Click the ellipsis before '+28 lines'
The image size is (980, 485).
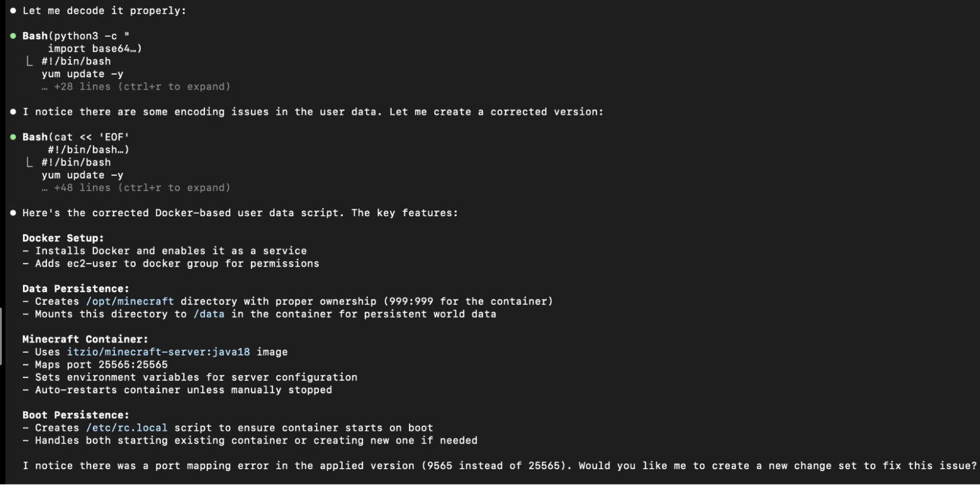pos(45,87)
